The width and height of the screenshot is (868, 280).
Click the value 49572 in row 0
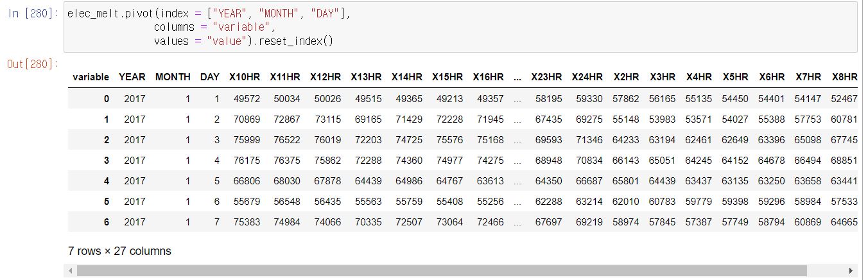pos(247,98)
